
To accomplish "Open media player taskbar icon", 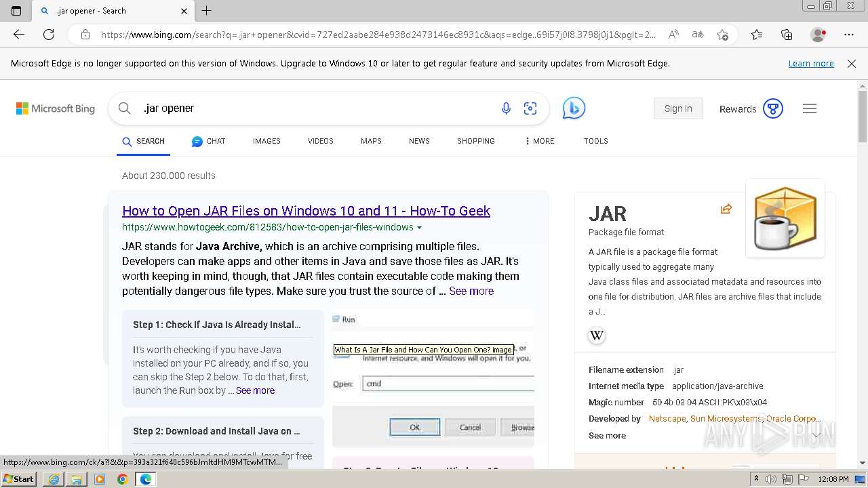I will (x=100, y=479).
